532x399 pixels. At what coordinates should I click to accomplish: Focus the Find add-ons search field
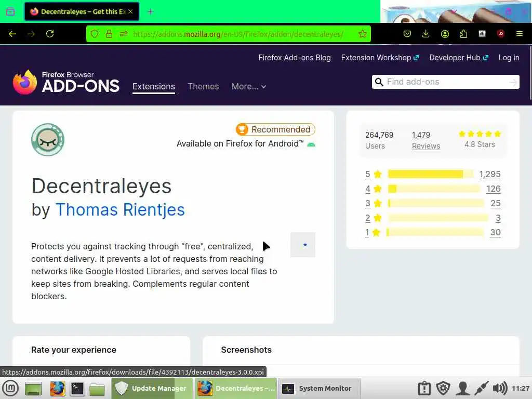[x=445, y=82]
